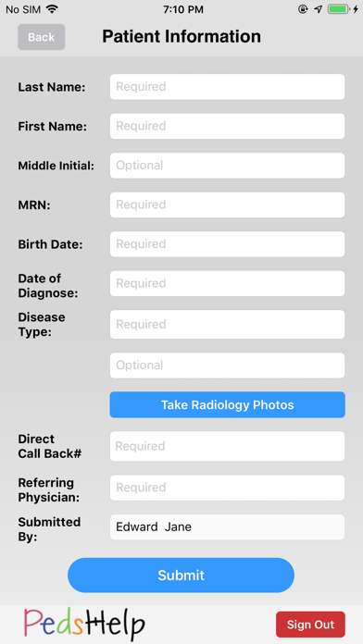Tap the PedsHelp logo
Viewport: 363px width, 644px height.
(x=84, y=624)
